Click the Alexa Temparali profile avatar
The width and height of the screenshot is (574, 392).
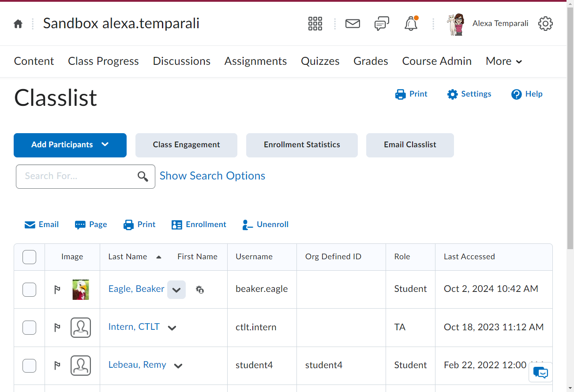(x=455, y=24)
